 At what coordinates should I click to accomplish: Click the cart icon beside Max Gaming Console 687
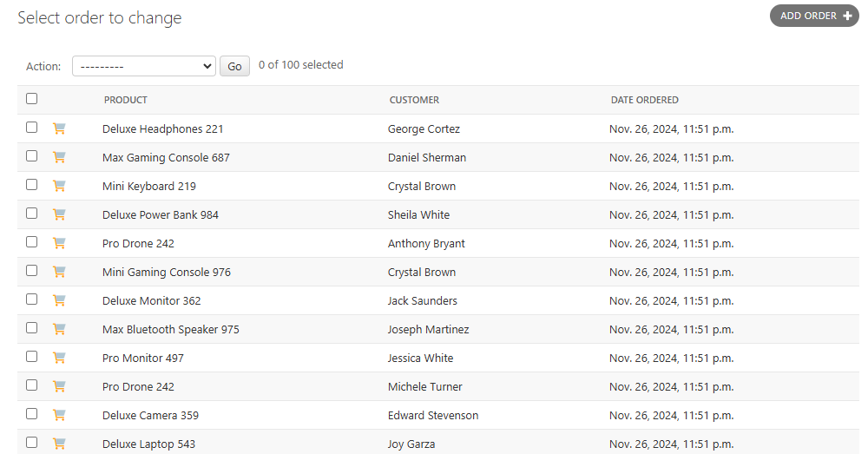[59, 157]
